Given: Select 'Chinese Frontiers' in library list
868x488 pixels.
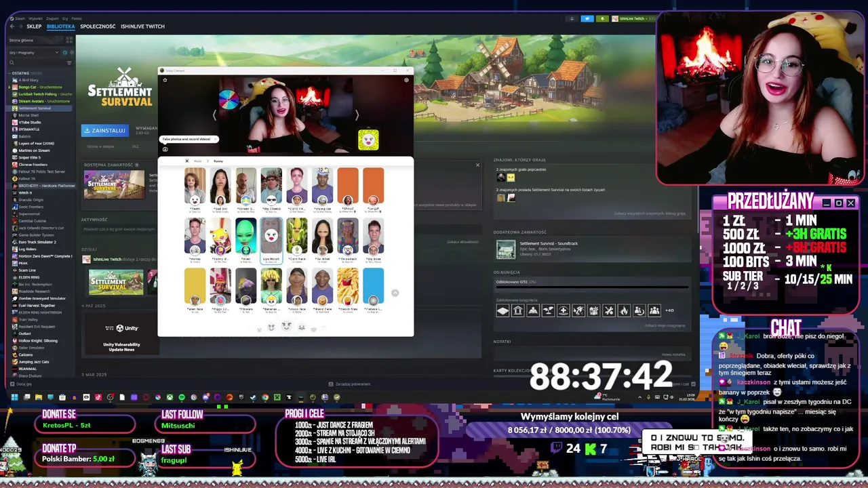Looking at the screenshot, I should (x=33, y=165).
